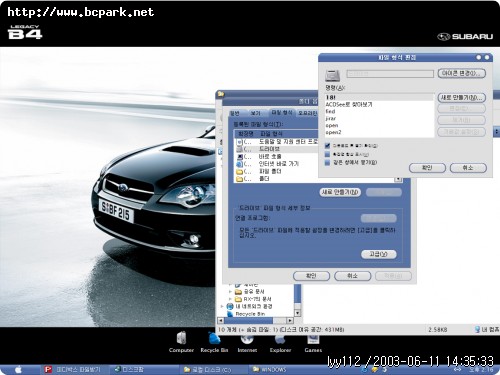This screenshot has height=375, width=500.
Task: Click the 고급 button
Action: (379, 254)
